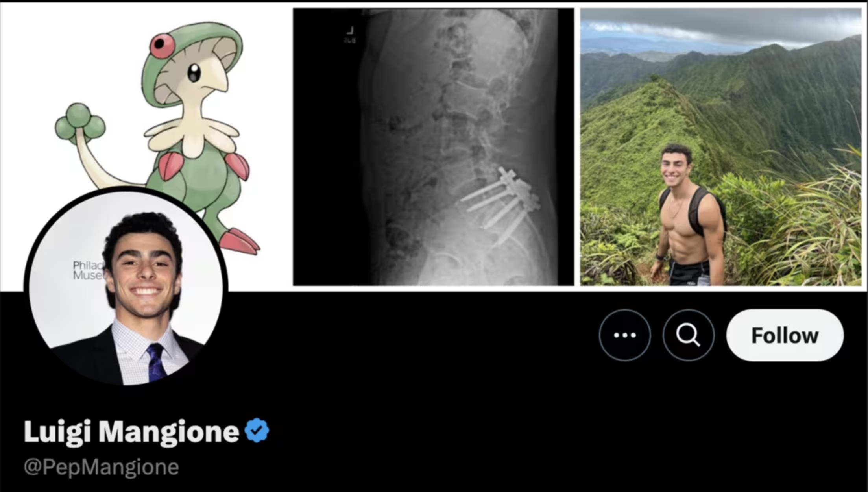The height and width of the screenshot is (492, 868).
Task: Click the spinal screws in the X-ray
Action: pyautogui.click(x=502, y=205)
